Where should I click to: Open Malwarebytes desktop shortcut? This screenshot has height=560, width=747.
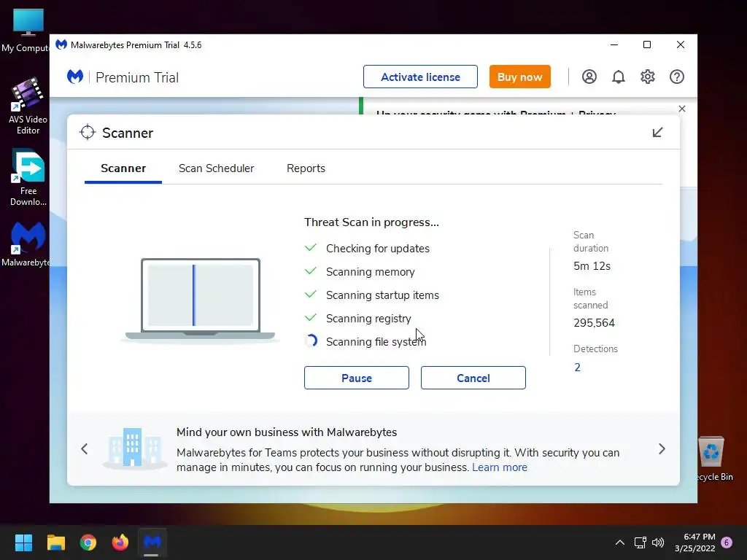click(26, 245)
